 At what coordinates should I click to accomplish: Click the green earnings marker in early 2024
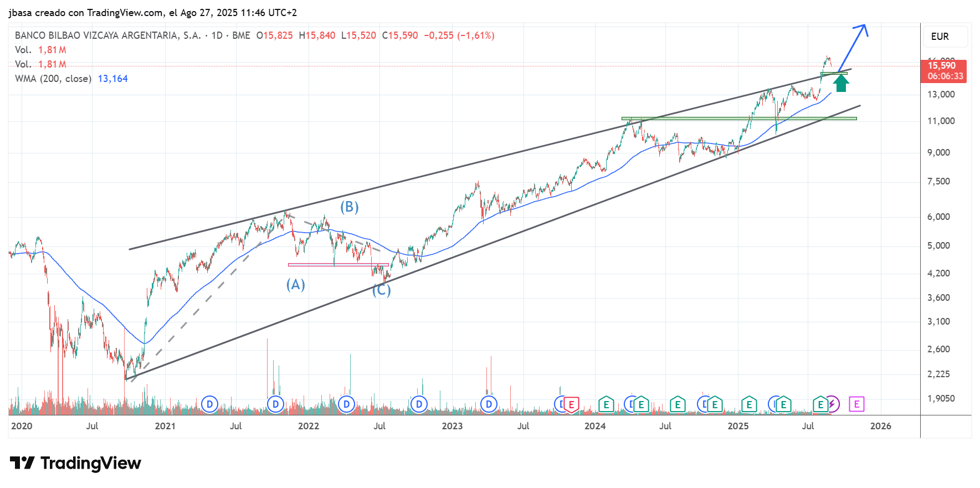pyautogui.click(x=606, y=405)
